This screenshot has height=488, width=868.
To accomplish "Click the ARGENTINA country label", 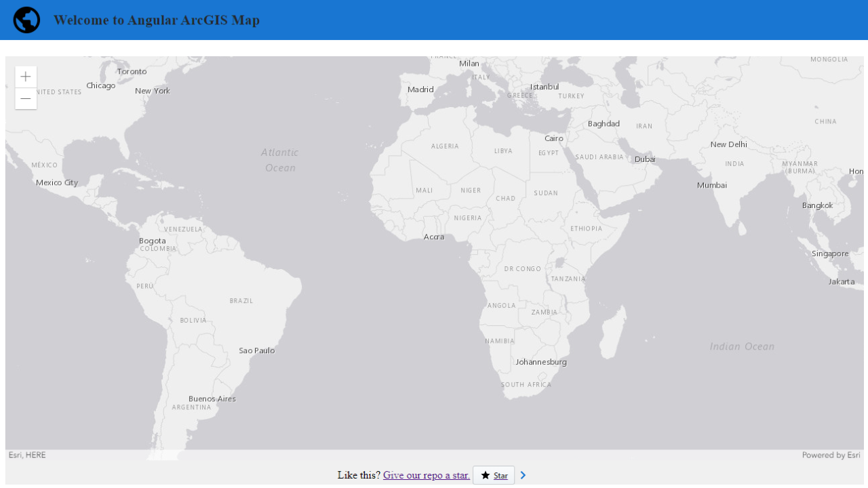I will [x=192, y=407].
